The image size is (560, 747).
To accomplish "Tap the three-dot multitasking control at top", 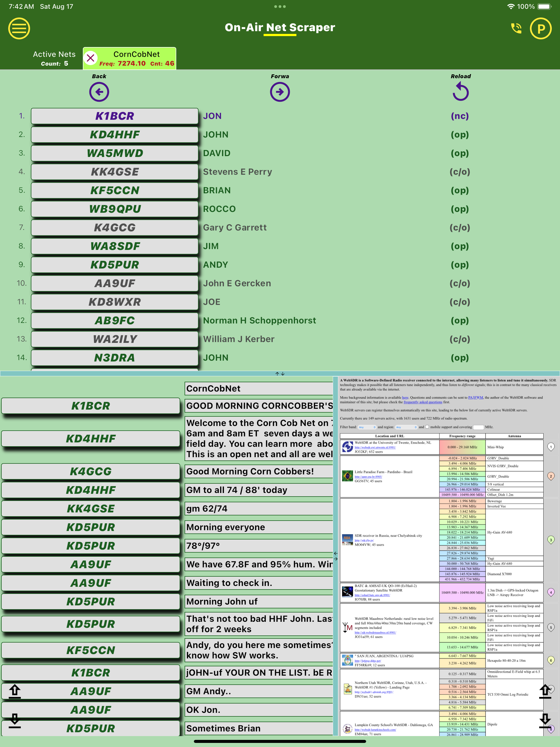I will (280, 6).
